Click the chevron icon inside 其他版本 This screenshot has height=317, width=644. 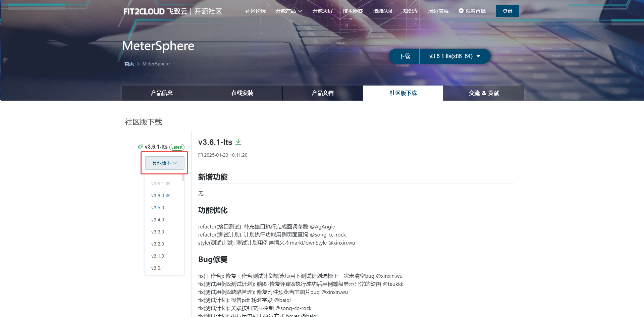point(175,163)
